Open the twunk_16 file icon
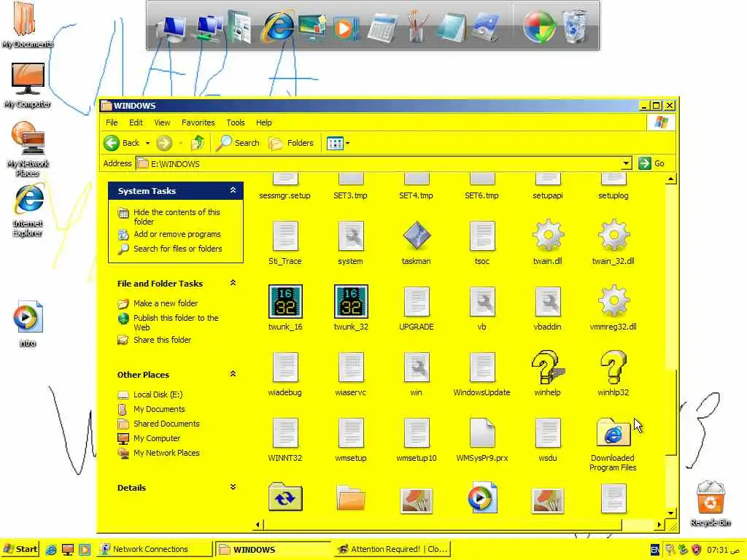 (x=285, y=301)
